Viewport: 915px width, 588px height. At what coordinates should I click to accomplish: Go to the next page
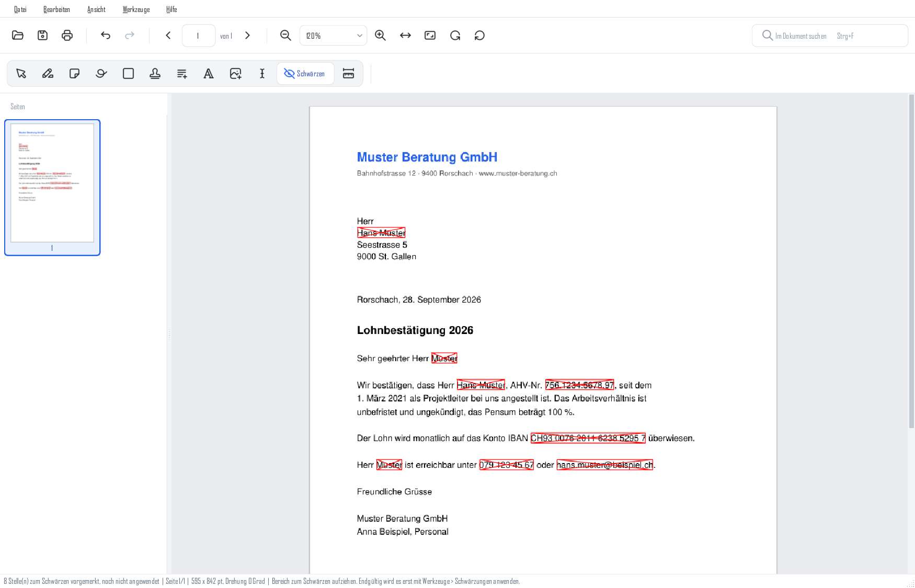point(248,36)
